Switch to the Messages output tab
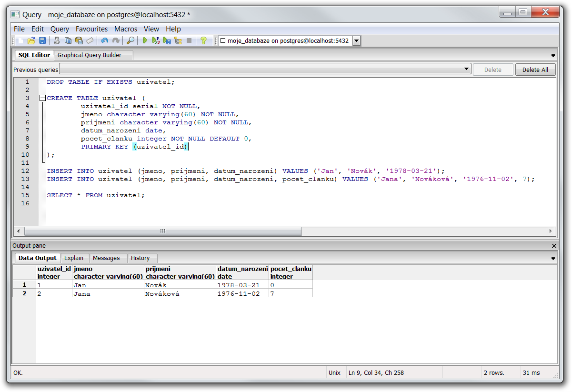The image size is (572, 392). click(x=106, y=258)
